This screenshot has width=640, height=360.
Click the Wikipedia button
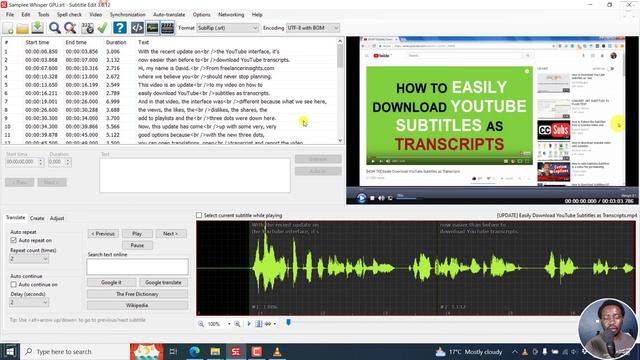click(x=137, y=305)
